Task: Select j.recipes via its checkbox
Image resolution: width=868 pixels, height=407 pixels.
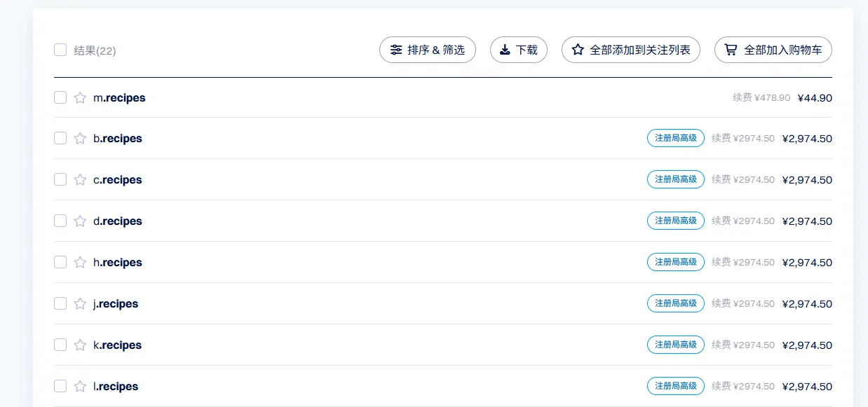Action: point(60,303)
